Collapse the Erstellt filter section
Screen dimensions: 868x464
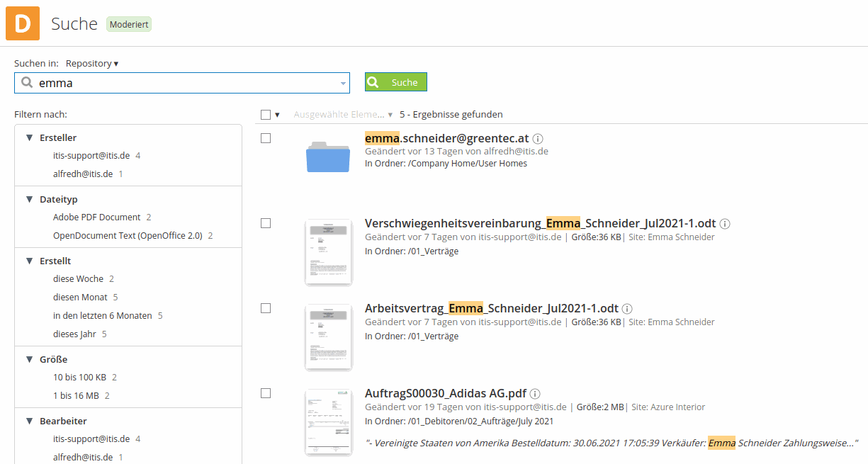pos(29,261)
